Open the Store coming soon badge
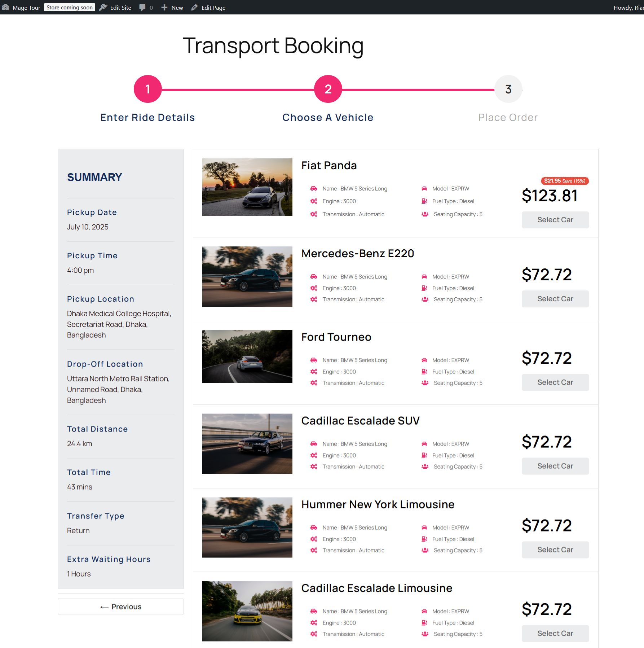Screen dimensions: 644x648 (70, 8)
